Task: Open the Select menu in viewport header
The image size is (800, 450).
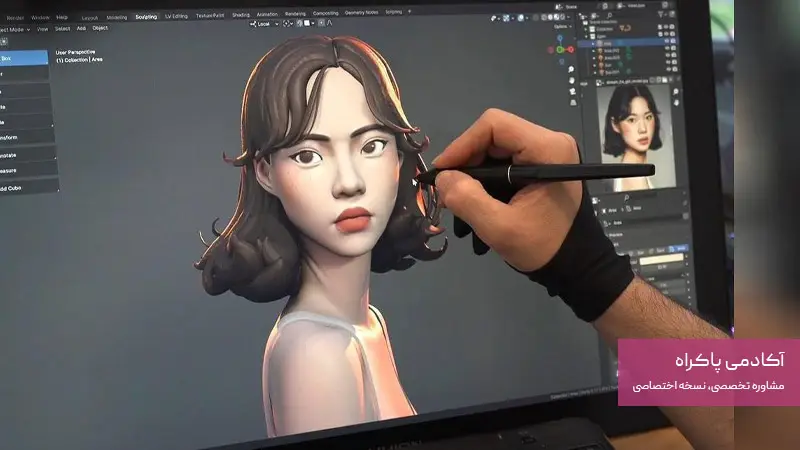Action: (x=64, y=28)
